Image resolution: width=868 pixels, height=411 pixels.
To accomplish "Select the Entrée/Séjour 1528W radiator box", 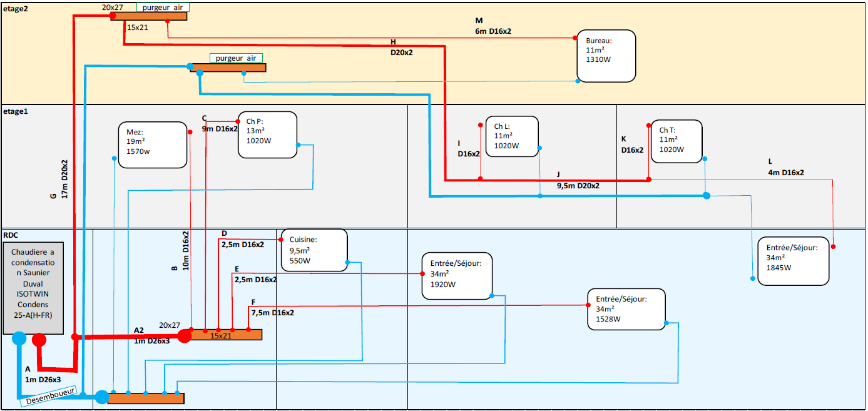I will coord(626,309).
